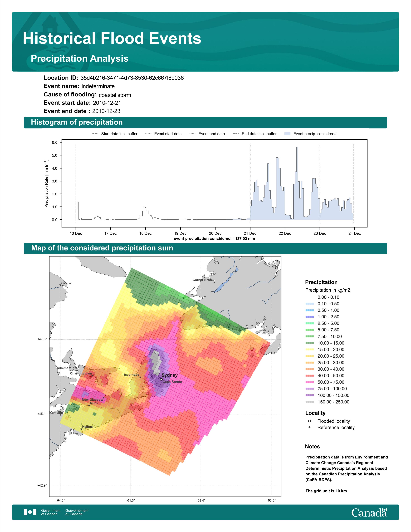Click the Kentville locality dot
This screenshot has height=532, width=411.
pos(61,415)
